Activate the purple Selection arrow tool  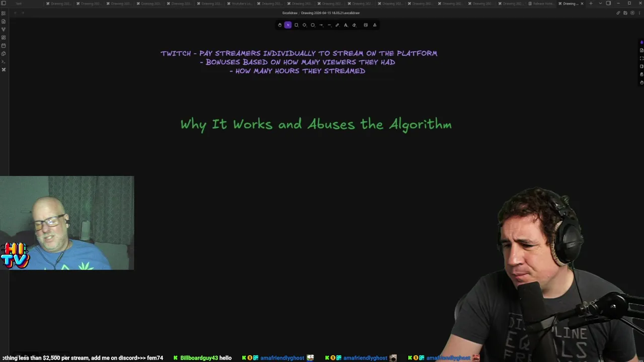288,25
